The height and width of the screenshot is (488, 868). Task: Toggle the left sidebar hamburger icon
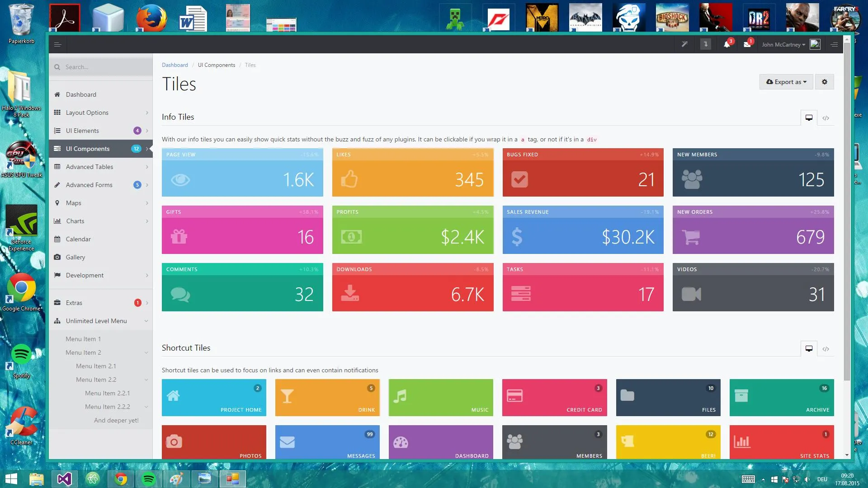coord(57,44)
